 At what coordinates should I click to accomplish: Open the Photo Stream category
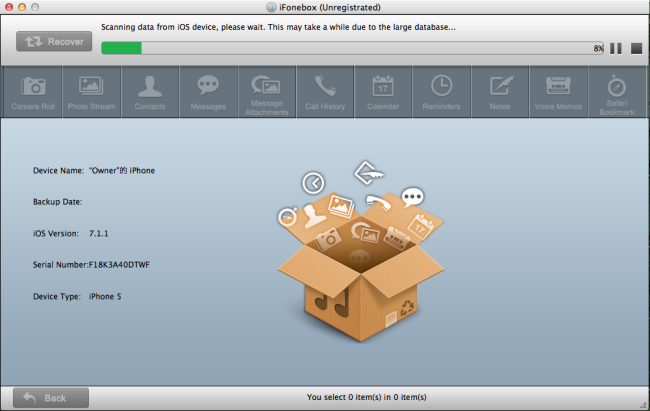coord(91,92)
